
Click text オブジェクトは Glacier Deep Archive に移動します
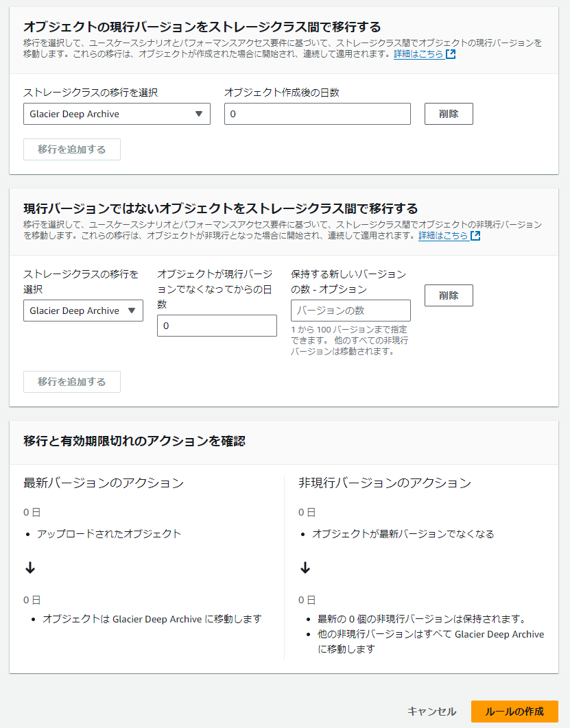[x=152, y=619]
